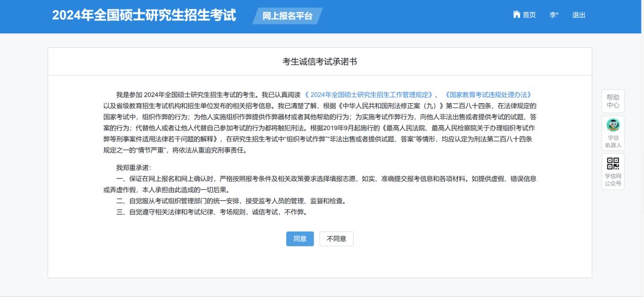Open the 学信机器人 owl avatar
This screenshot has width=644, height=297.
click(613, 125)
